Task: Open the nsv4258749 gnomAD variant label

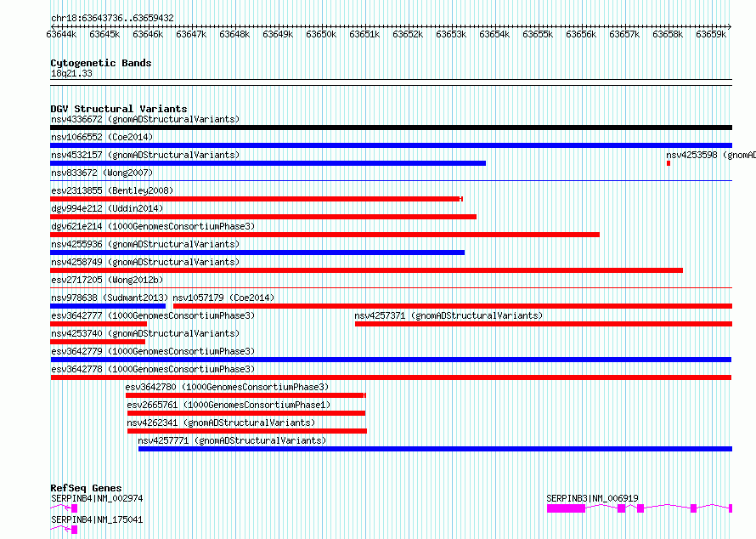Action: (145, 262)
